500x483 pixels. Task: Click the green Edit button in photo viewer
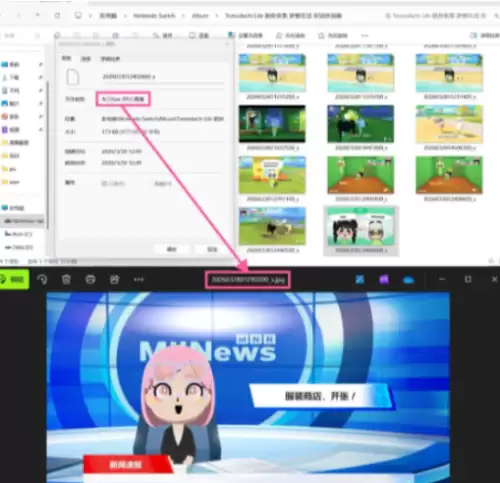(x=14, y=279)
